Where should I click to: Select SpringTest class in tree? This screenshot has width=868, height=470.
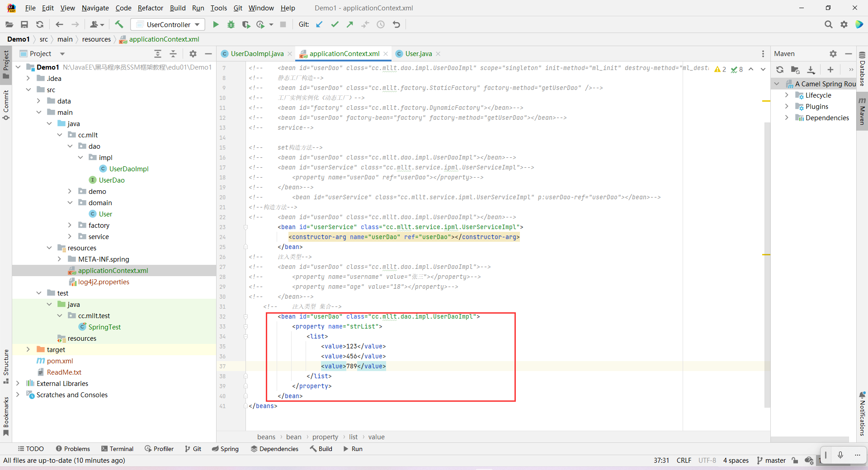104,327
